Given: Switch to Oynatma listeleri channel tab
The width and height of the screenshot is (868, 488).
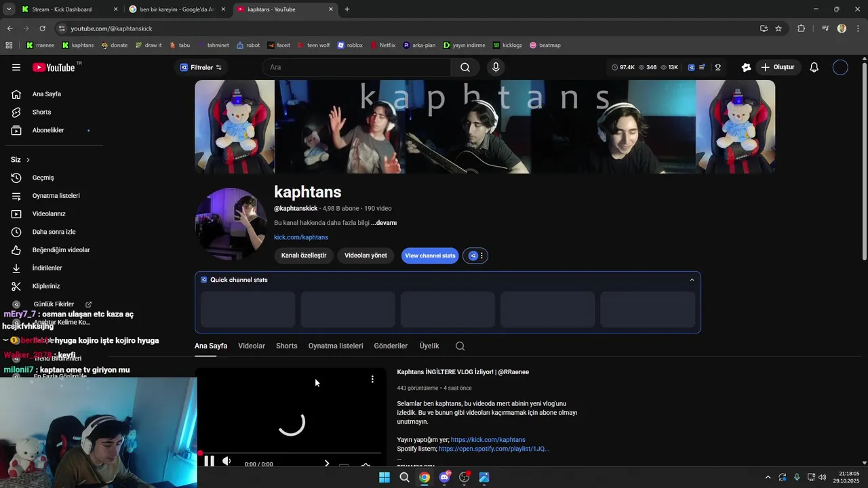Looking at the screenshot, I should [336, 346].
